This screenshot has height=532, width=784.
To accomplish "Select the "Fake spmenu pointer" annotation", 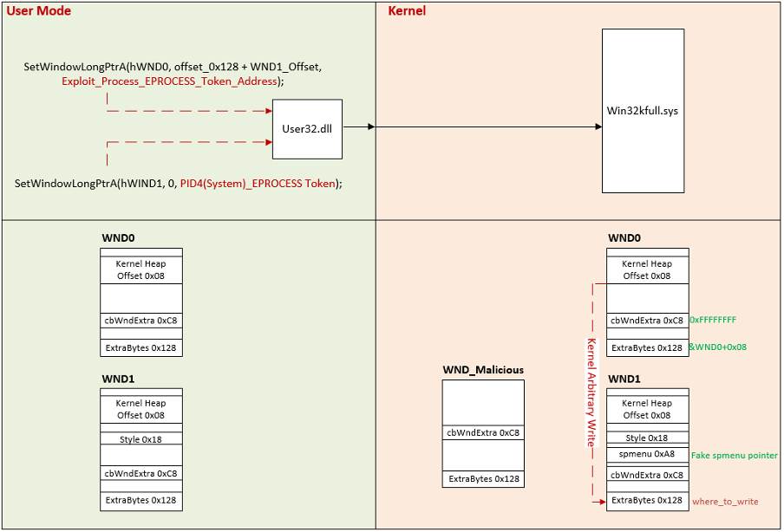I will pos(734,456).
